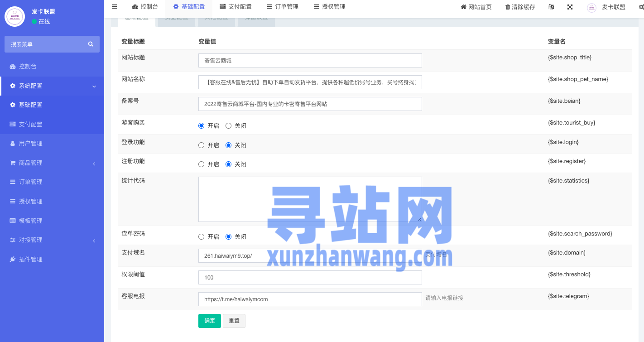Image resolution: width=644 pixels, height=342 pixels.
Task: Click the {$site.shop_title} variable name
Action: pyautogui.click(x=570, y=58)
